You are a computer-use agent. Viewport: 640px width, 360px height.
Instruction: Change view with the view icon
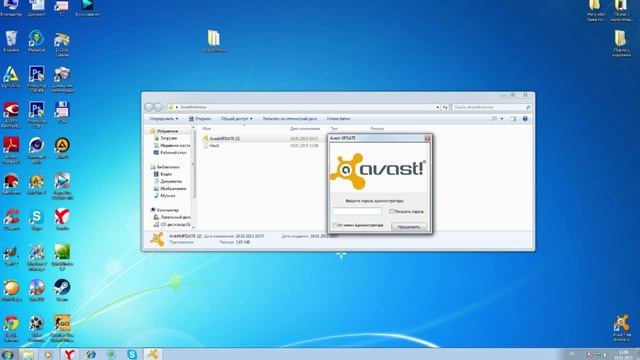(x=495, y=119)
